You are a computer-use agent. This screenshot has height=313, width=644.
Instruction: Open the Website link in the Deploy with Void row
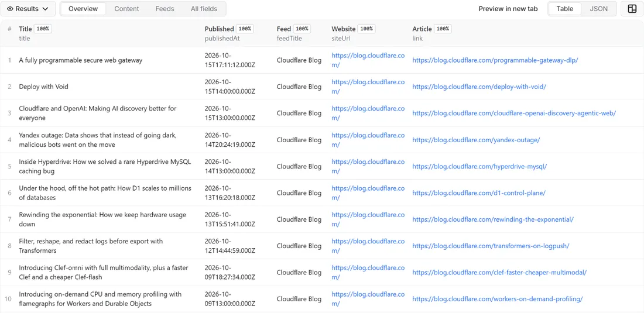coord(368,87)
